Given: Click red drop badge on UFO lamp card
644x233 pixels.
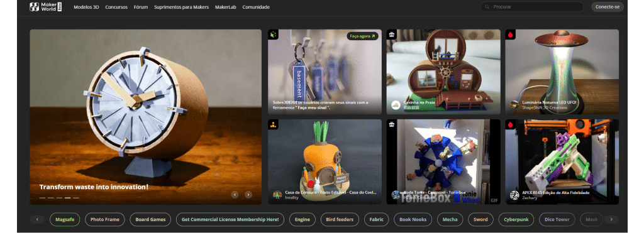Looking at the screenshot, I should click(510, 35).
